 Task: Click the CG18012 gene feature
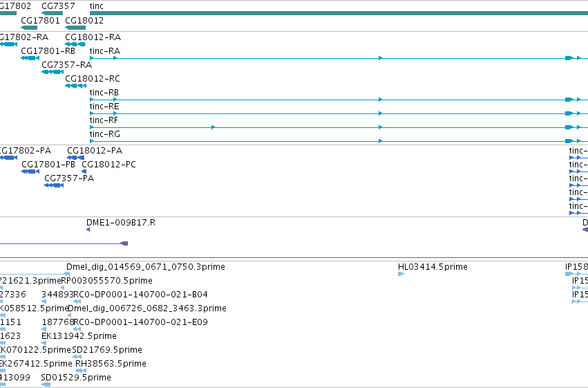coord(75,28)
